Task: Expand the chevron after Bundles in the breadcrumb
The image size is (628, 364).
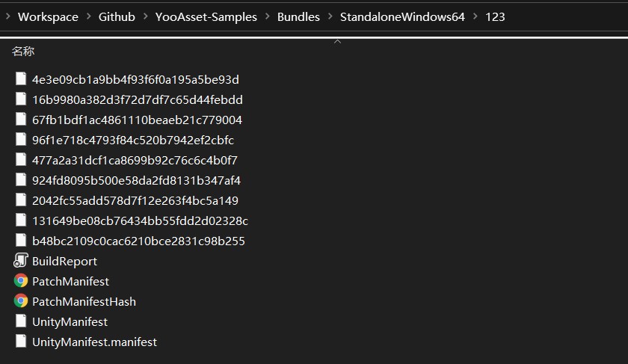Action: (330, 17)
